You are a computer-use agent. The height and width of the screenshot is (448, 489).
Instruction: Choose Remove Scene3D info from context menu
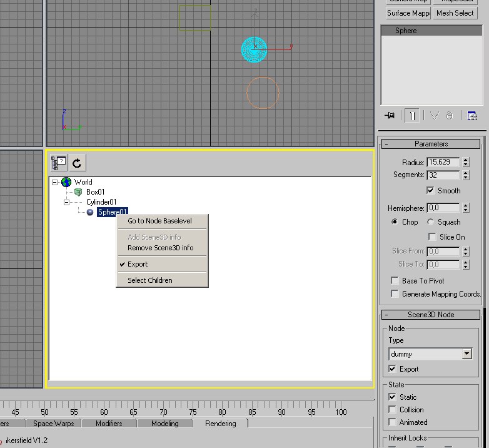coord(161,248)
